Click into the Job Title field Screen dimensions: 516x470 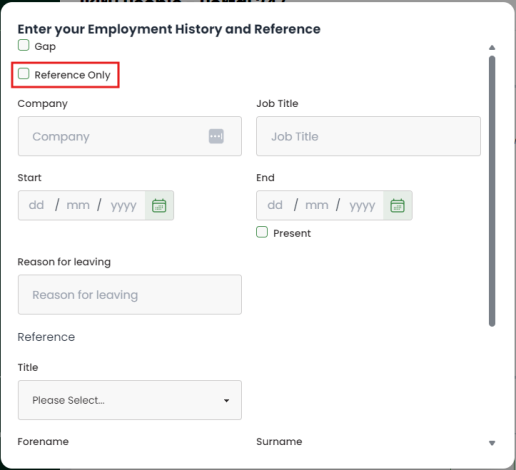coord(368,136)
